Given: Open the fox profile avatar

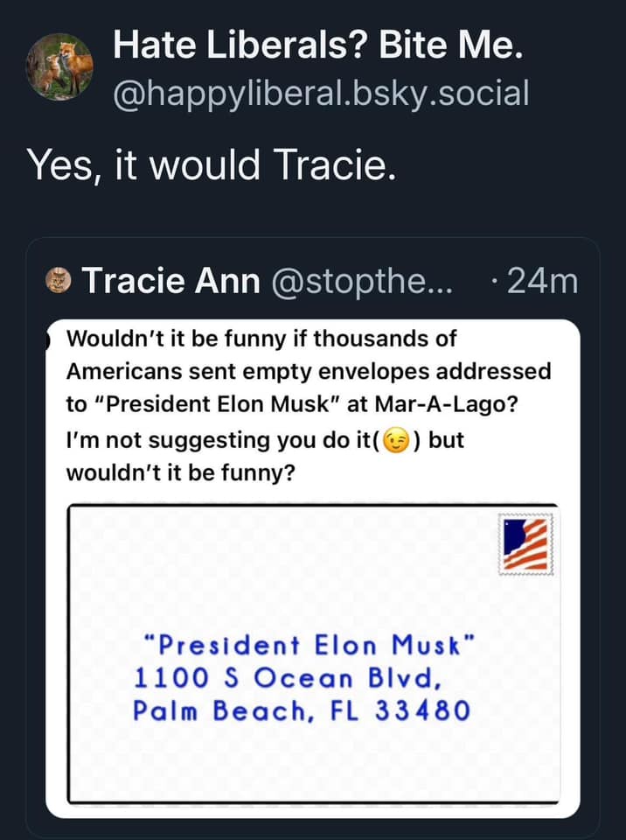Looking at the screenshot, I should pyautogui.click(x=59, y=67).
